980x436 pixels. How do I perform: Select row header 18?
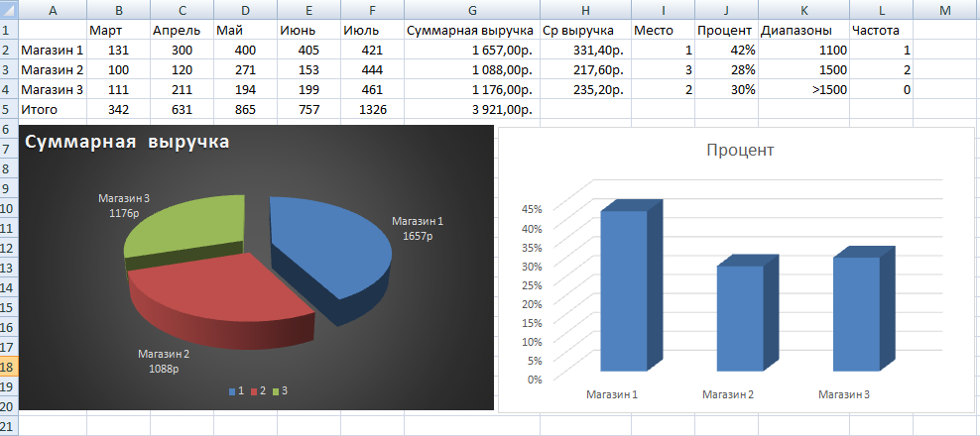[x=9, y=366]
